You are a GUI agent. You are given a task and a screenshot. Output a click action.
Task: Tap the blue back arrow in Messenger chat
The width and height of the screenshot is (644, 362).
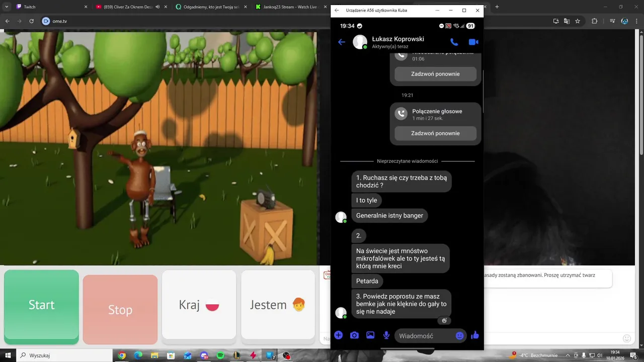342,42
